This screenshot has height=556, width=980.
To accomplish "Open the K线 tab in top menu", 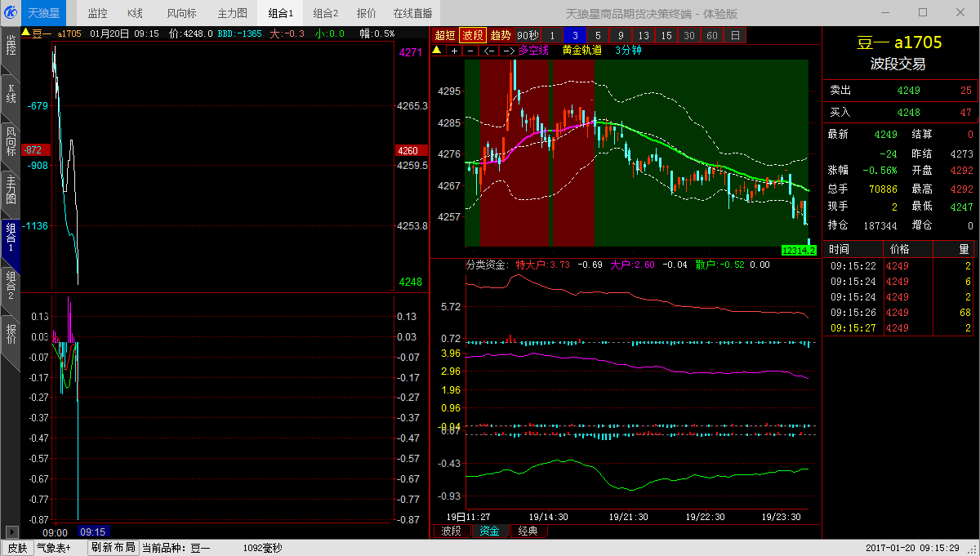I will tap(135, 13).
